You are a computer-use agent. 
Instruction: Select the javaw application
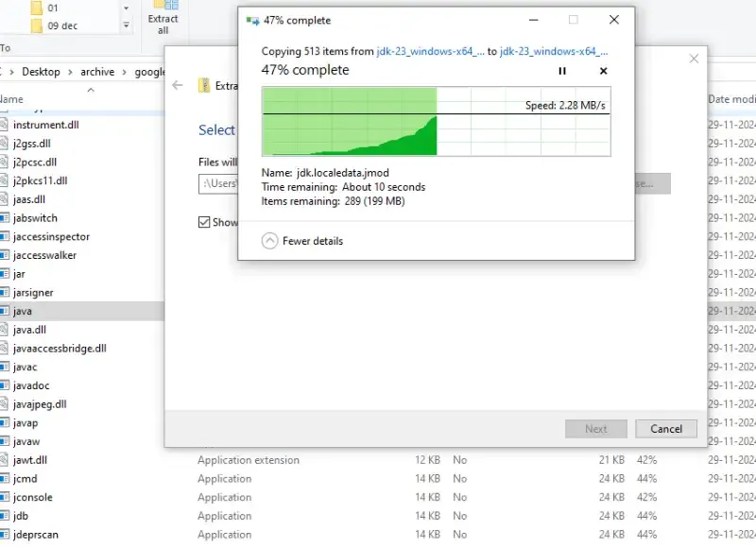click(x=26, y=441)
